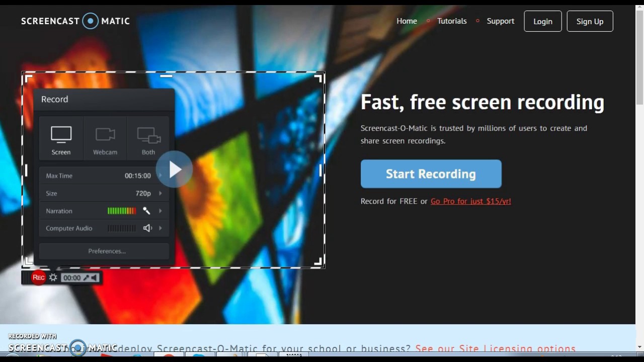Expand the Max Time option arrow

(x=160, y=175)
